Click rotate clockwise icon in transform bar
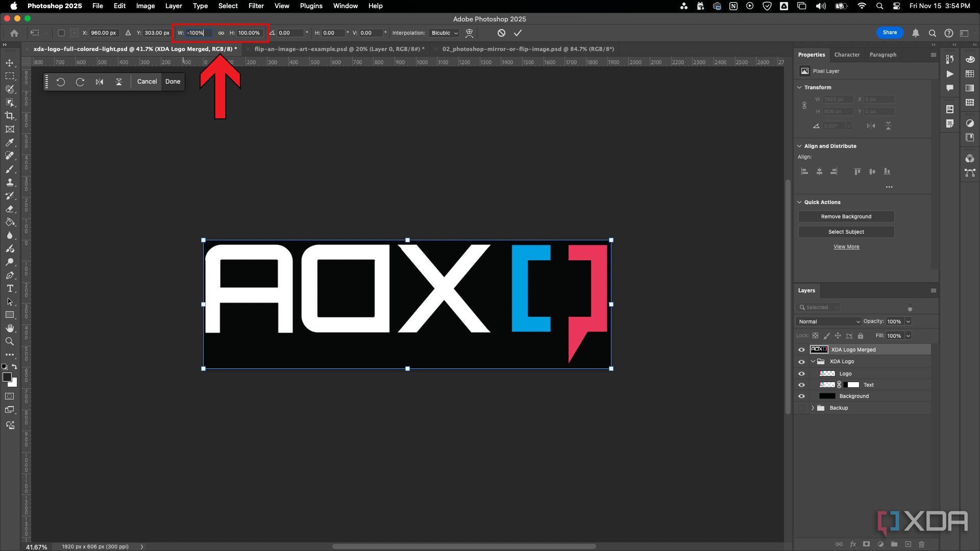 (80, 82)
